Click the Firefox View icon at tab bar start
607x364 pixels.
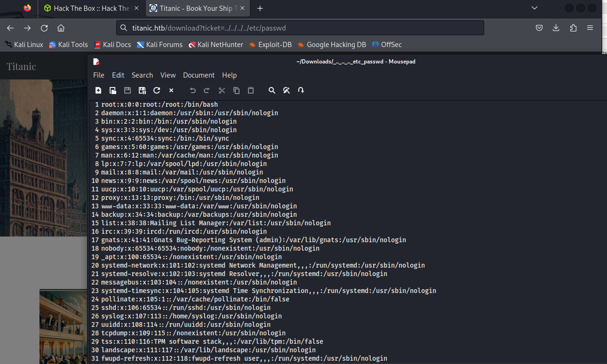(27, 8)
